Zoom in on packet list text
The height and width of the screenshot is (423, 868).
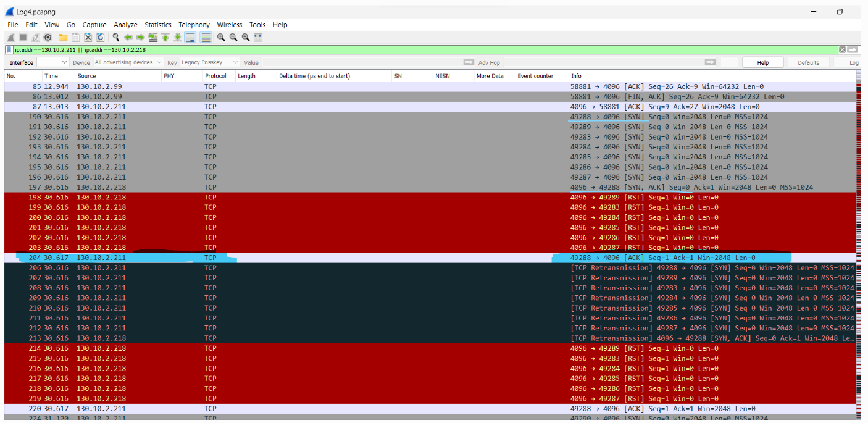[220, 37]
